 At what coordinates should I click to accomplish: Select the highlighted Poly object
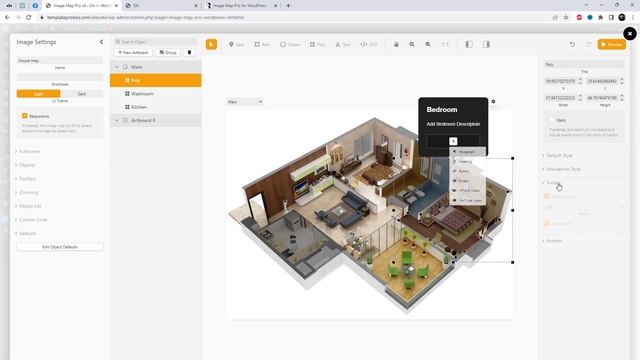(156, 80)
